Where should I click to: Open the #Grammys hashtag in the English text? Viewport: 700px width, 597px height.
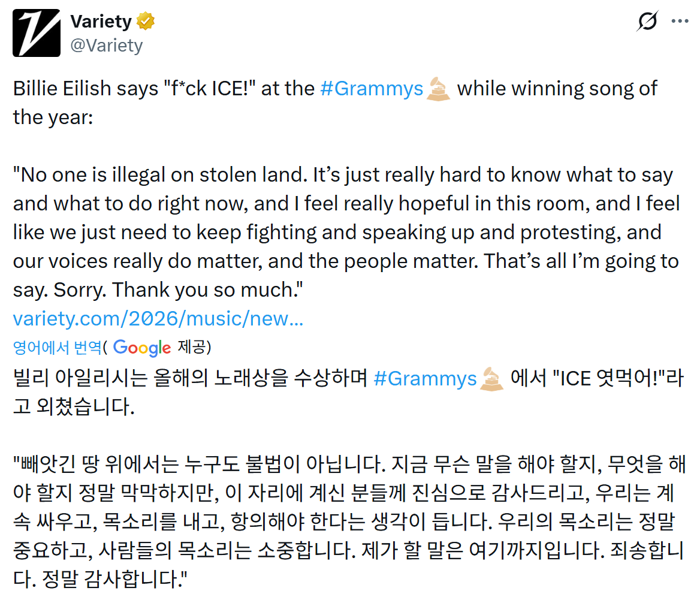372,89
